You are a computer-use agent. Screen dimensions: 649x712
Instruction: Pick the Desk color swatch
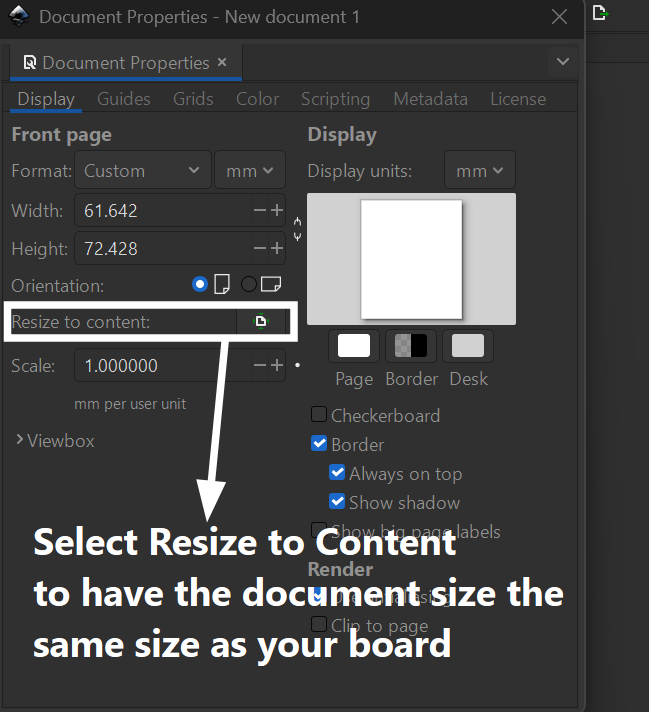pyautogui.click(x=468, y=347)
